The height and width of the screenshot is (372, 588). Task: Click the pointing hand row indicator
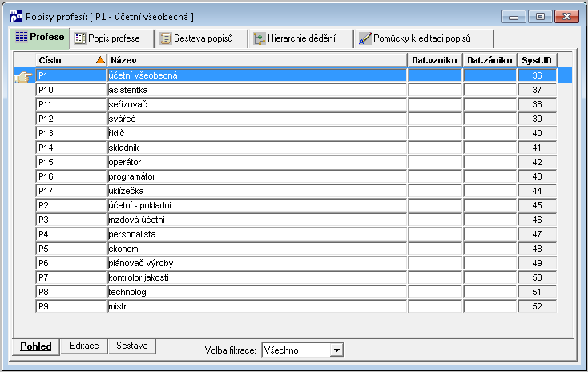click(x=24, y=77)
